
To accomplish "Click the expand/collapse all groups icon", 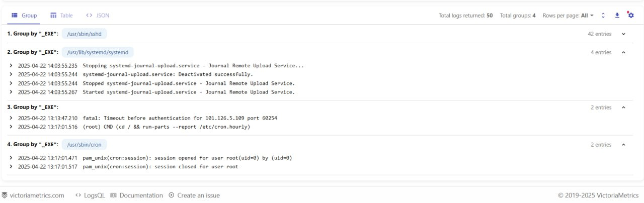I will (603, 16).
